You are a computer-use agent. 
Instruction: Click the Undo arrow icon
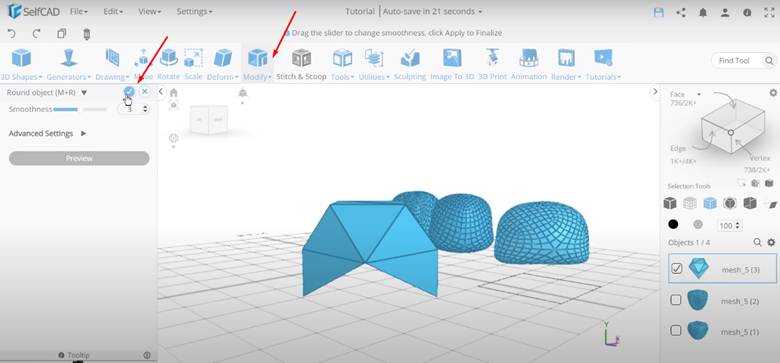12,33
